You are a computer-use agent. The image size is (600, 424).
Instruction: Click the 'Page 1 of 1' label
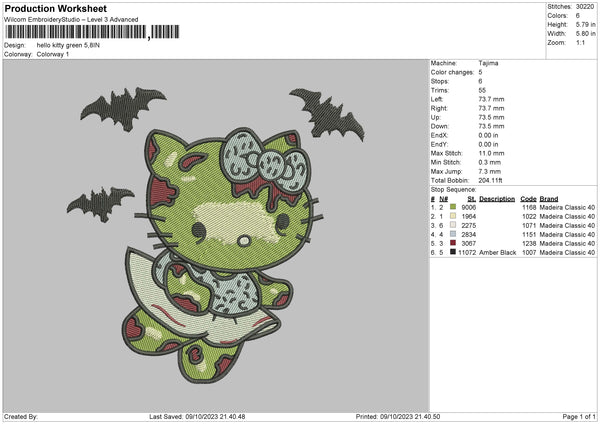coord(579,416)
